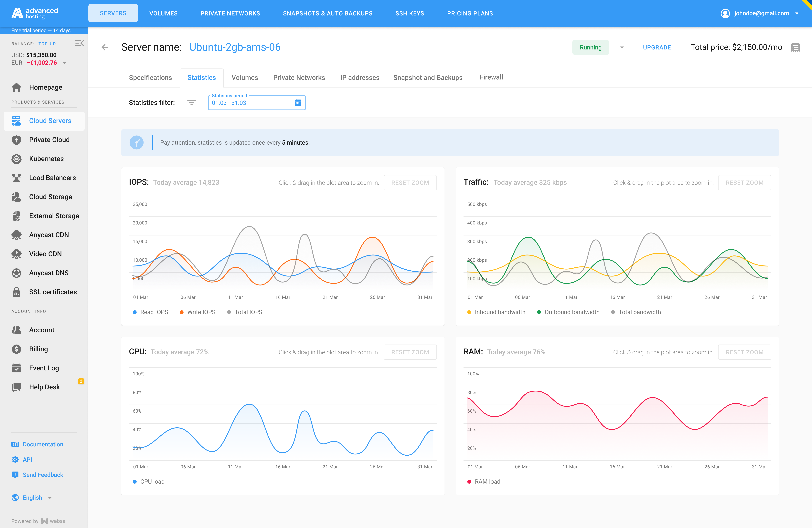The image size is (812, 528).
Task: Click the Statistics period date field
Action: pos(257,103)
